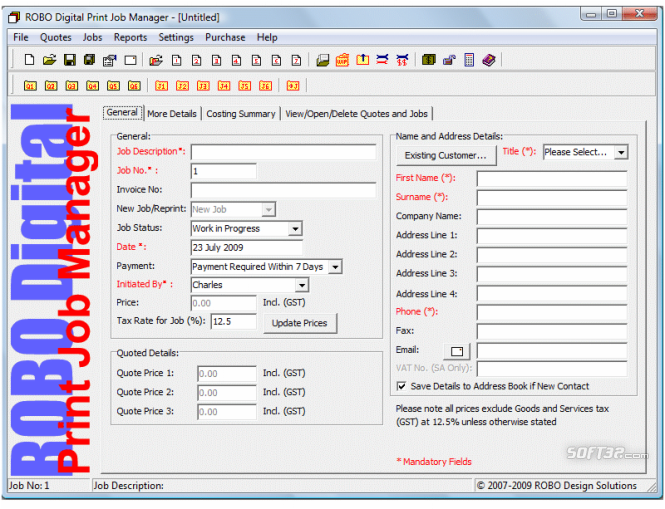Image resolution: width=665 pixels, height=509 pixels.
Task: Click the blue and red wrench settings icon
Action: coord(382,60)
